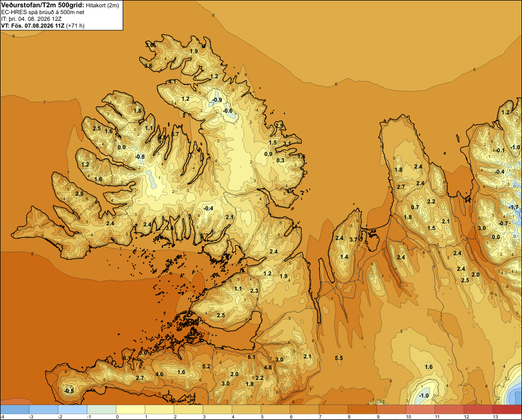Click the legend tick label 10
The width and height of the screenshot is (522, 420).
pos(409,417)
